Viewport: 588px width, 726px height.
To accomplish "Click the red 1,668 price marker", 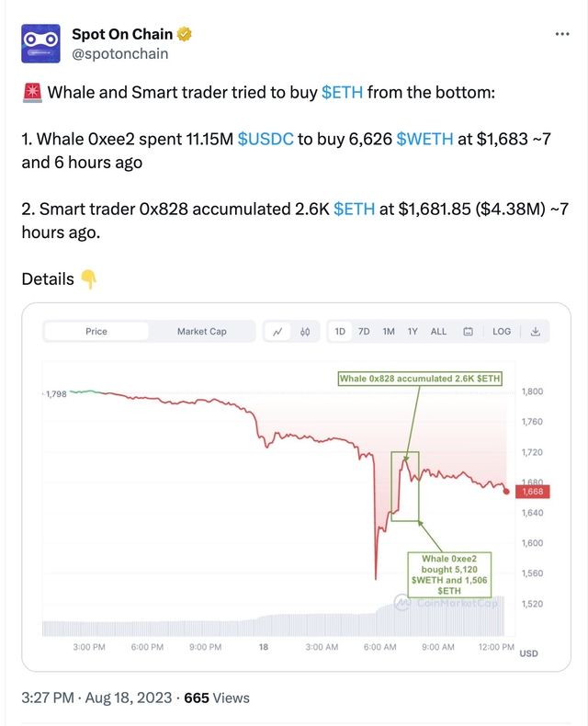I will (x=533, y=492).
